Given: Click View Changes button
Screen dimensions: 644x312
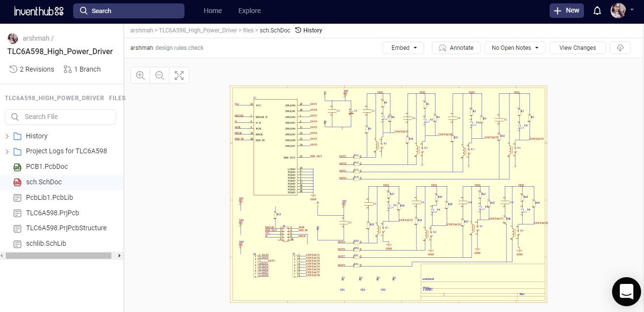Looking at the screenshot, I should coord(578,48).
